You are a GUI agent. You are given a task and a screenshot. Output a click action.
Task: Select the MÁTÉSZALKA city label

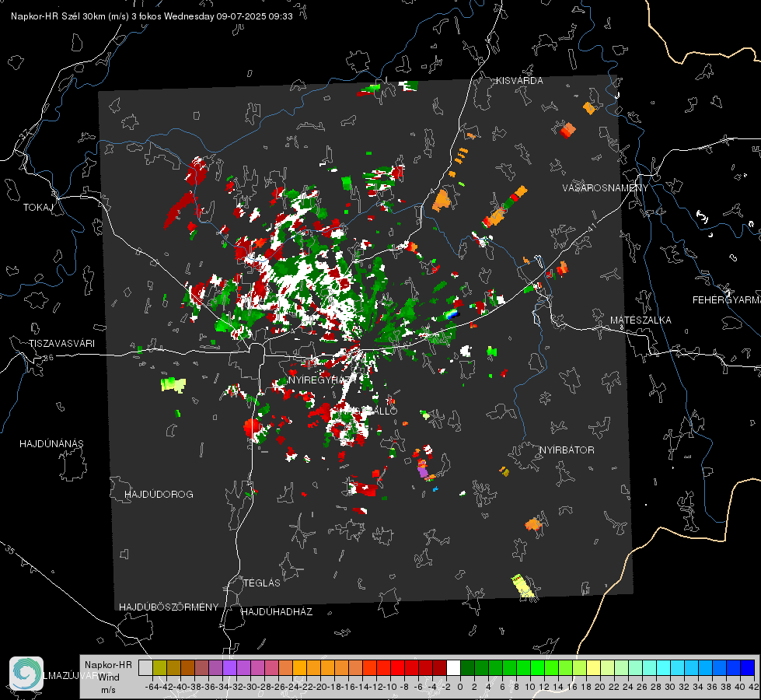coord(641,320)
